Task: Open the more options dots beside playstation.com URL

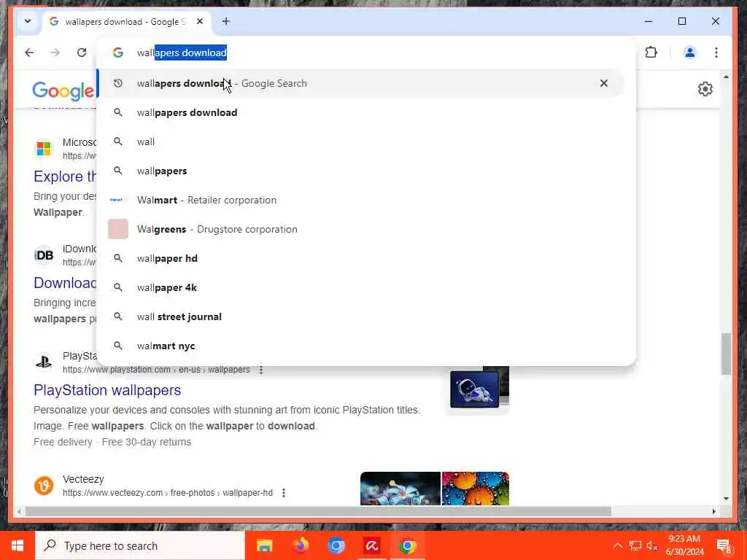Action: (261, 370)
